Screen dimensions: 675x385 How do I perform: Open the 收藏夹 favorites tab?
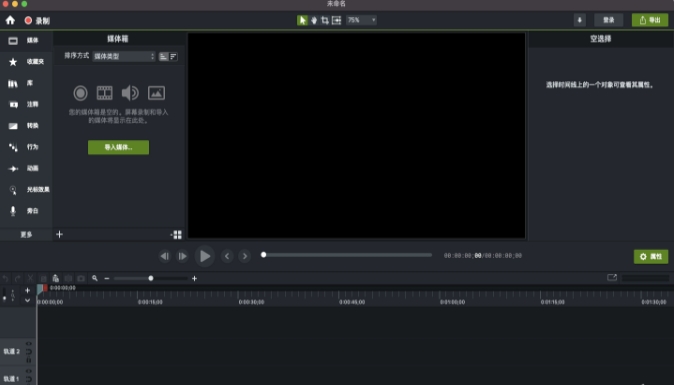tap(26, 62)
